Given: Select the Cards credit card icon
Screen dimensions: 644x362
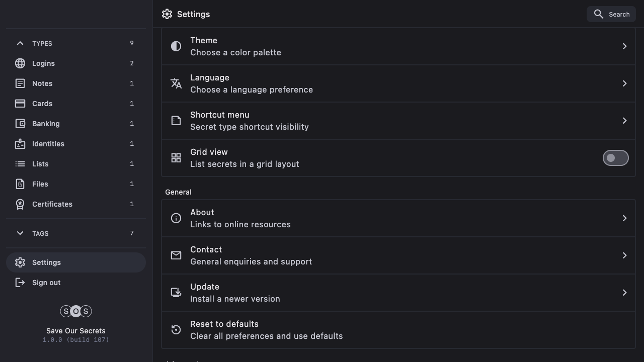Looking at the screenshot, I should (x=20, y=104).
